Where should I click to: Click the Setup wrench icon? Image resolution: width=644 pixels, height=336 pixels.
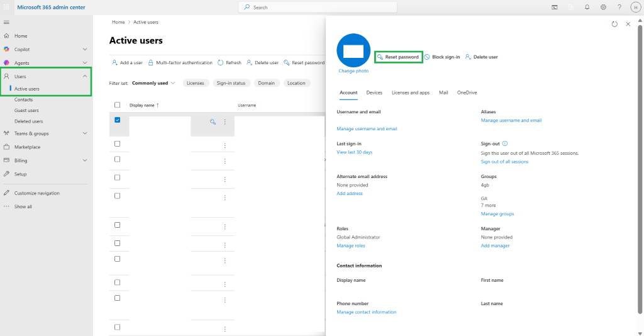[x=6, y=174]
